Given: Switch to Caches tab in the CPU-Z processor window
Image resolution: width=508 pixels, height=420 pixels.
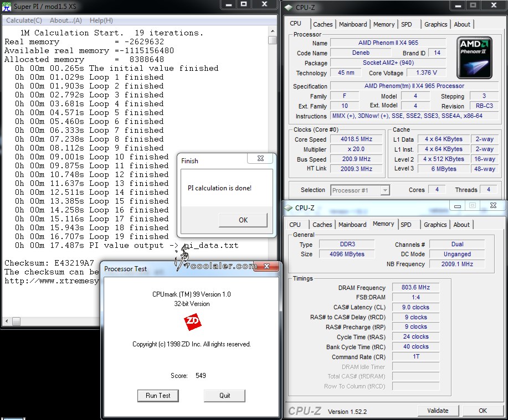Looking at the screenshot, I should (x=322, y=24).
